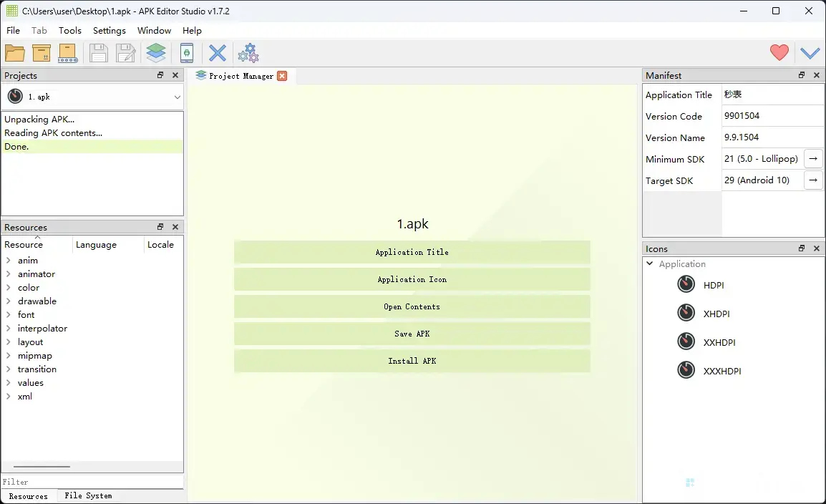This screenshot has height=504, width=826.
Task: Select the Project Manager tab
Action: point(240,76)
